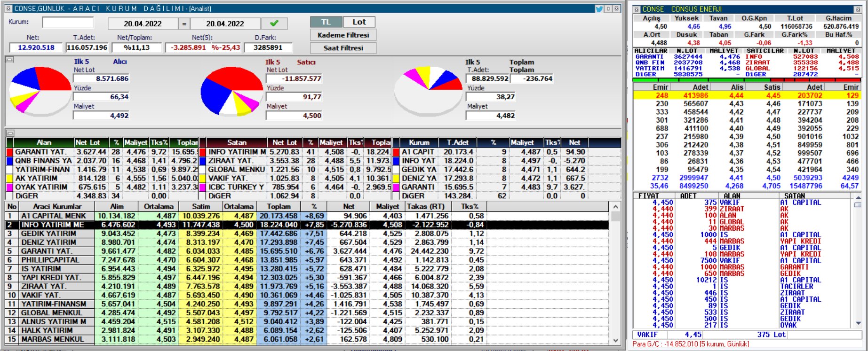Click the D.Fark value 3285891 field

[268, 47]
